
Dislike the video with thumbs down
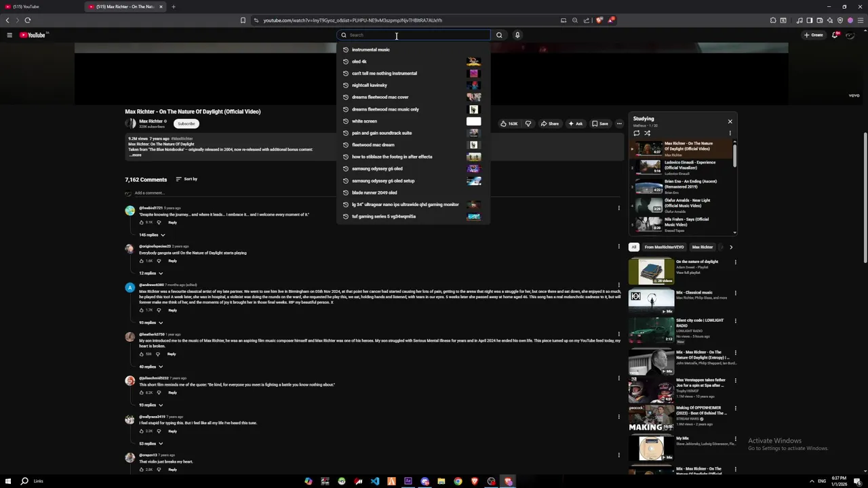point(528,123)
